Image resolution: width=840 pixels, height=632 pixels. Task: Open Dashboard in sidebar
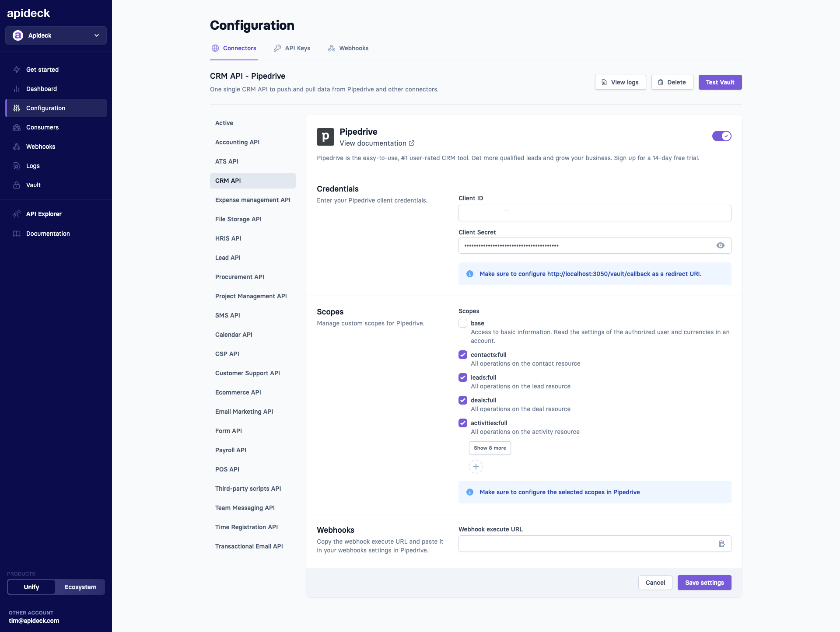[56, 89]
